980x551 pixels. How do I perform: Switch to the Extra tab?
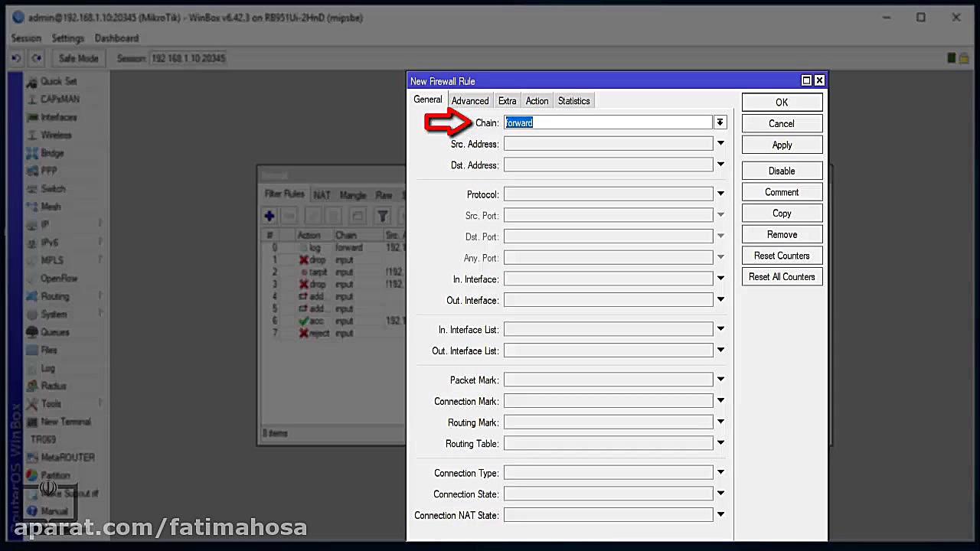507,101
